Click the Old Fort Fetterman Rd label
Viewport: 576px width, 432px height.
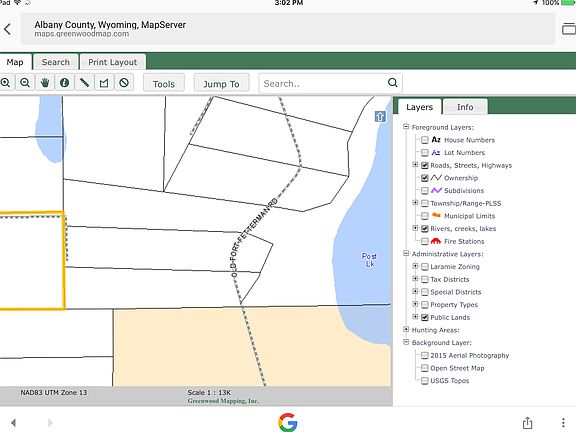[x=254, y=237]
